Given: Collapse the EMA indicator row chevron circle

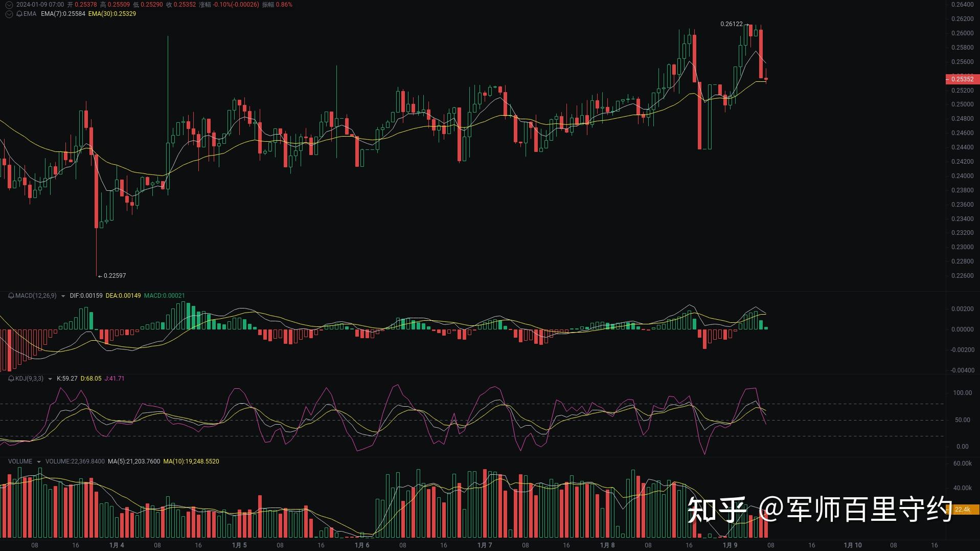Looking at the screenshot, I should (x=9, y=14).
